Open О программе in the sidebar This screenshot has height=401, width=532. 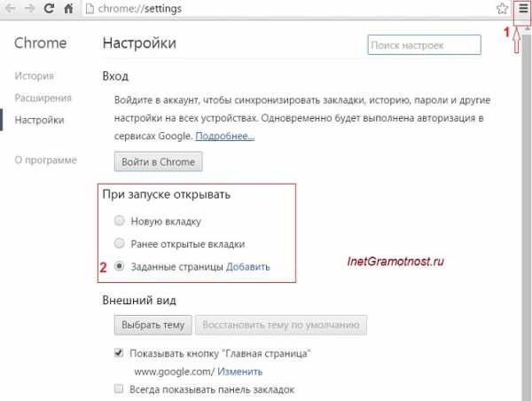pos(46,160)
